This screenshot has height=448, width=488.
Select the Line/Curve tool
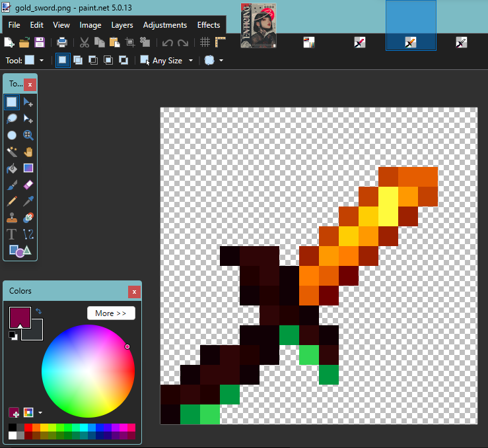click(x=28, y=234)
